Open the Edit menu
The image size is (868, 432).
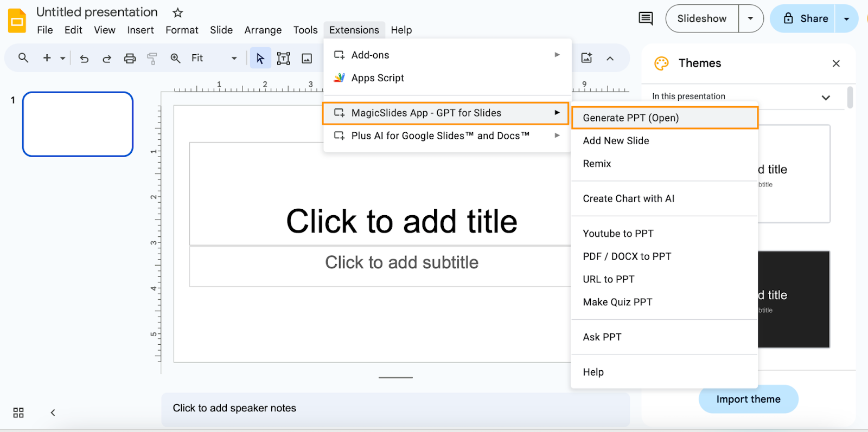click(x=73, y=30)
